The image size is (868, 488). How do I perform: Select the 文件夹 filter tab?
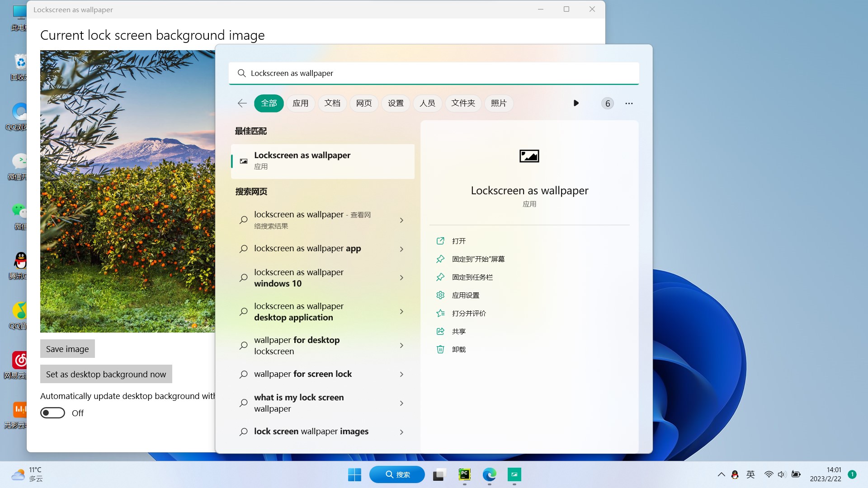click(x=463, y=103)
